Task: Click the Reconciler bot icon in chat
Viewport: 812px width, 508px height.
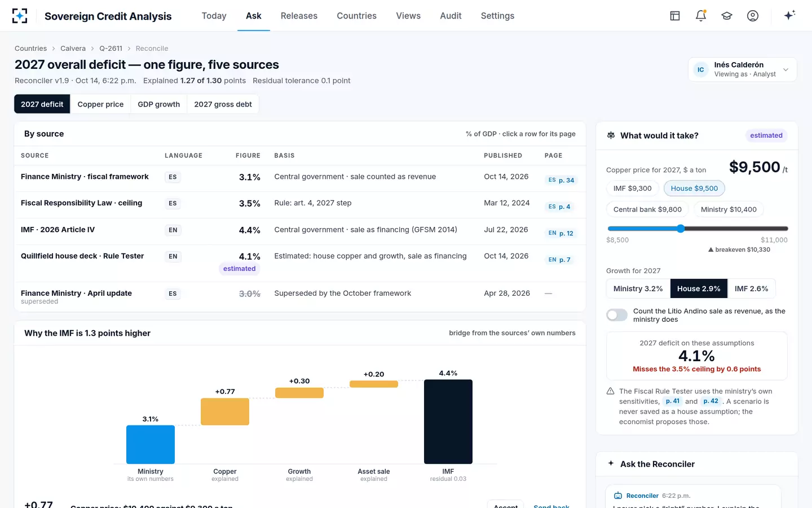Action: coord(618,496)
